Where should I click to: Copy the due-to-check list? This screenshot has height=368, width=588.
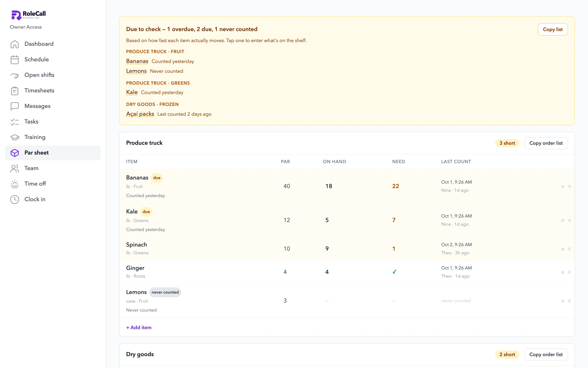(552, 29)
